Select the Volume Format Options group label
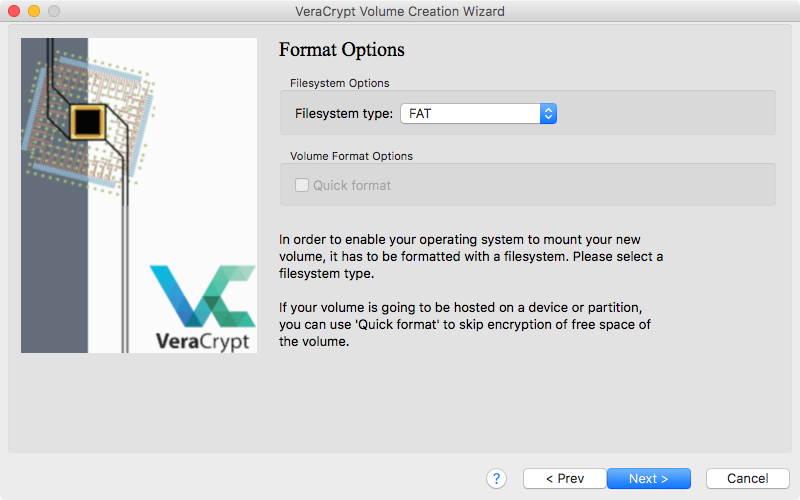This screenshot has height=500, width=800. tap(351, 156)
